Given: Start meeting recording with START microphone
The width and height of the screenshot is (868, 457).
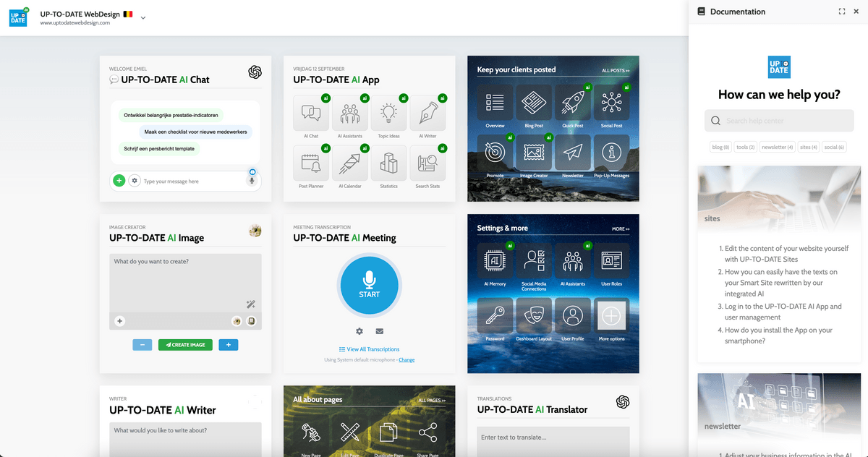Looking at the screenshot, I should pos(369,285).
